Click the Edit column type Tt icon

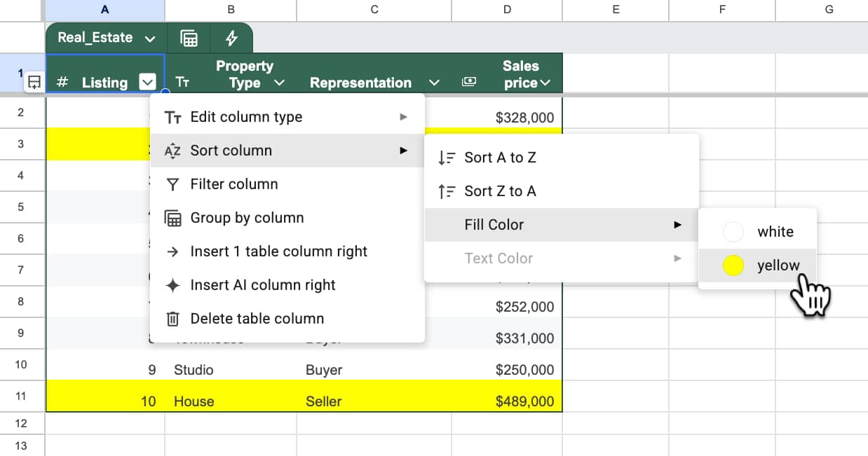point(172,117)
